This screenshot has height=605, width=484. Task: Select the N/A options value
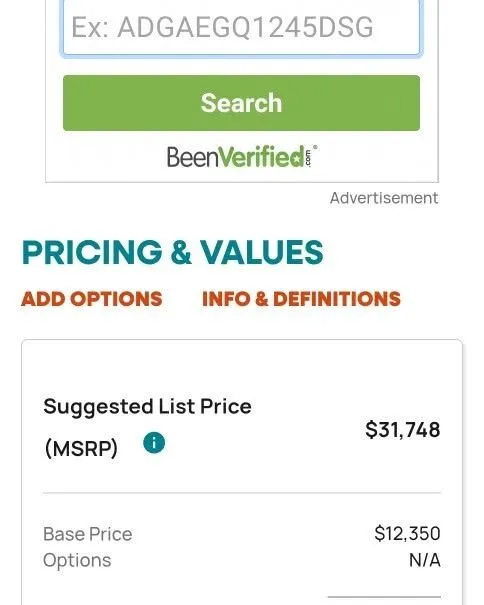click(425, 560)
